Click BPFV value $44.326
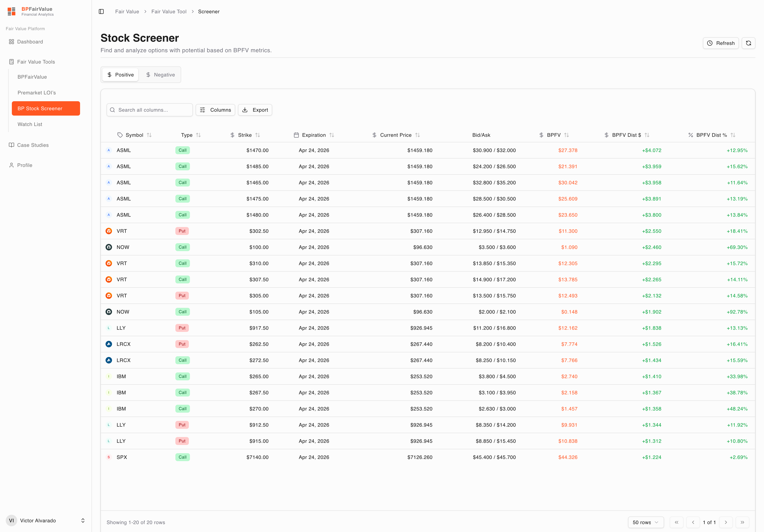The width and height of the screenshot is (764, 532). [x=568, y=457]
